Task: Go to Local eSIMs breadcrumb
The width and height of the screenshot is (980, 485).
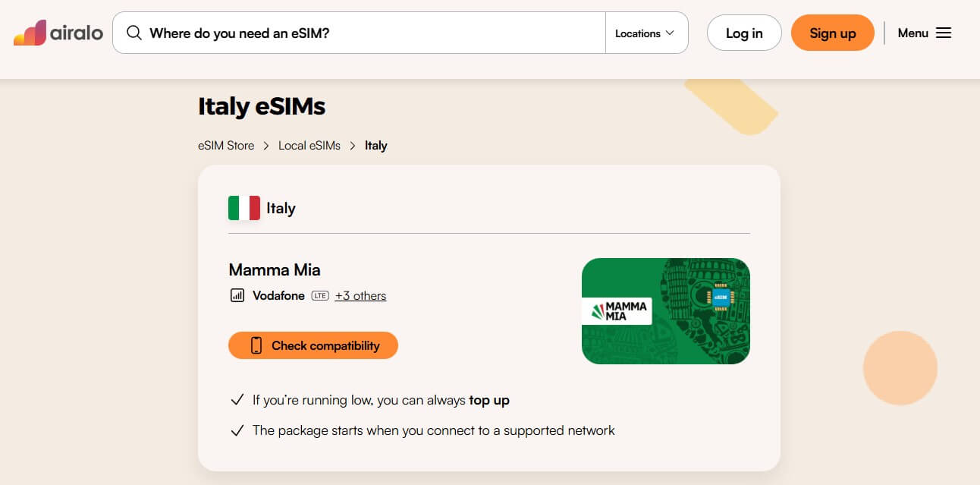Action: point(309,146)
